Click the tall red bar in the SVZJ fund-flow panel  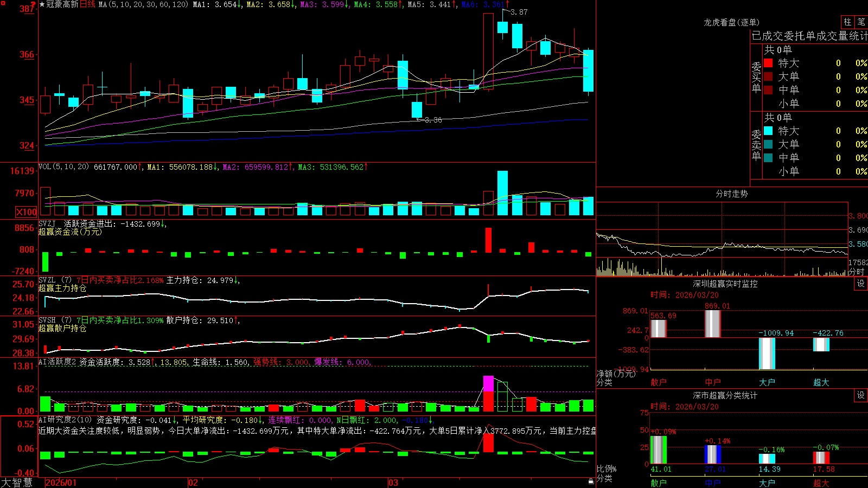[x=489, y=240]
